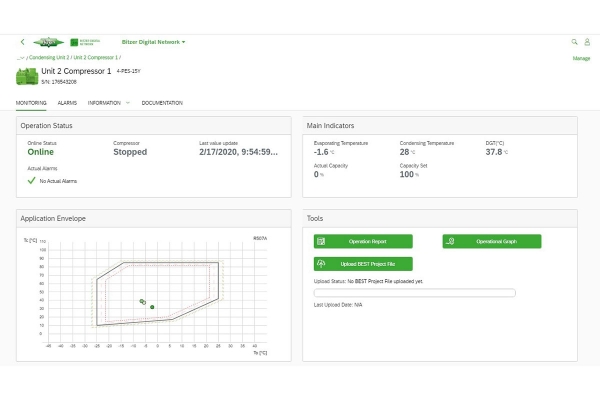Click the upload progress bar
Image resolution: width=600 pixels, height=400 pixels.
pyautogui.click(x=414, y=293)
